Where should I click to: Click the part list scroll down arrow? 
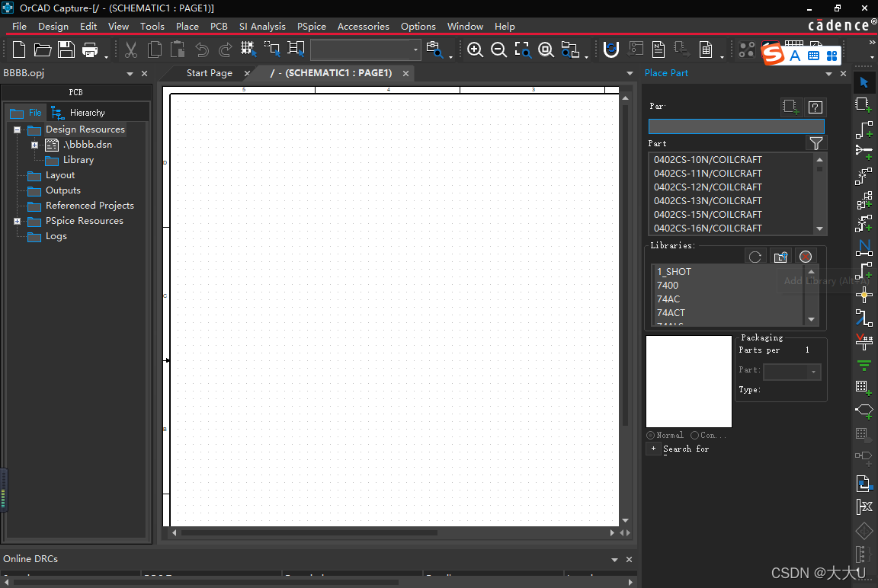pyautogui.click(x=820, y=228)
